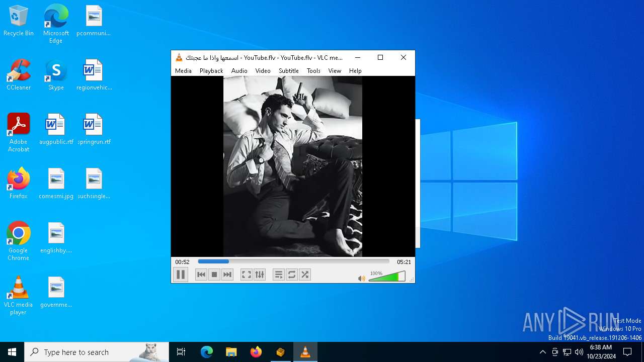
Task: Open the Help menu
Action: pyautogui.click(x=355, y=71)
